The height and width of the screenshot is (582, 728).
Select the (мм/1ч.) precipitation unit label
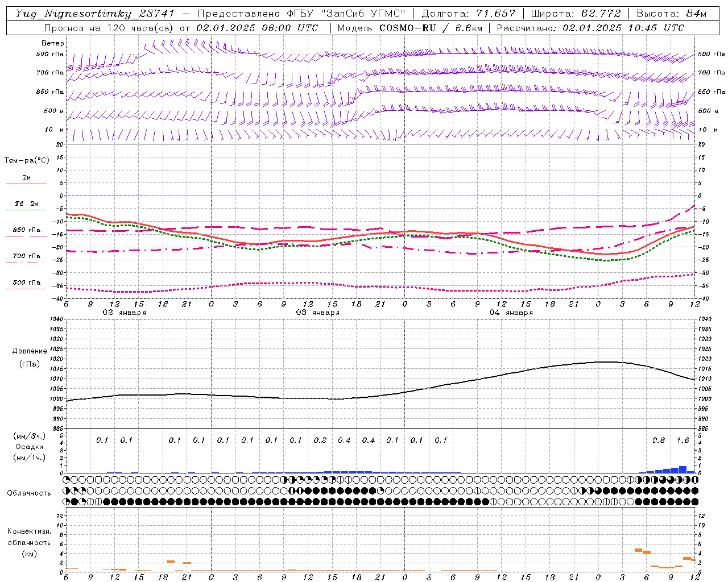point(30,458)
